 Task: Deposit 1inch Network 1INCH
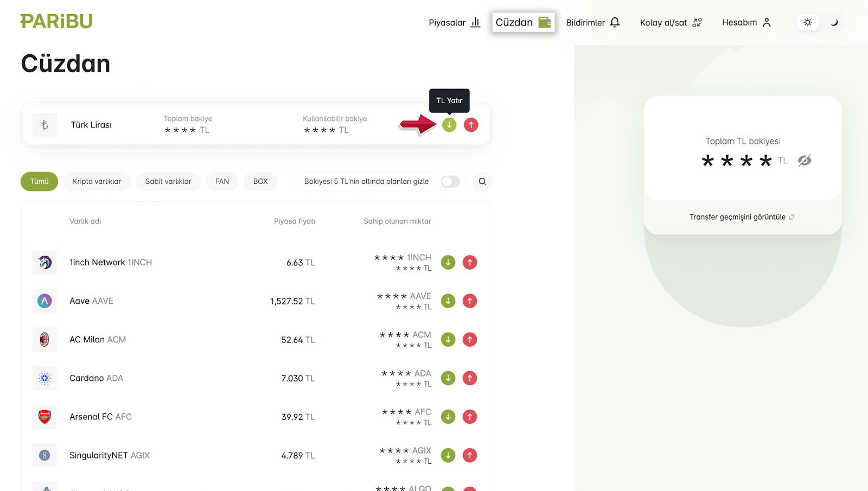pyautogui.click(x=448, y=263)
